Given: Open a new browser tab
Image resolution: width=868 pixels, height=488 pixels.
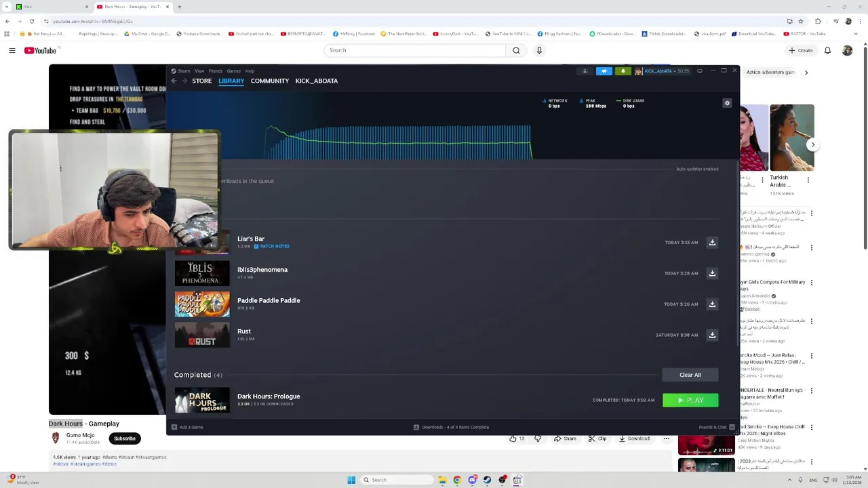Looking at the screenshot, I should 179,7.
